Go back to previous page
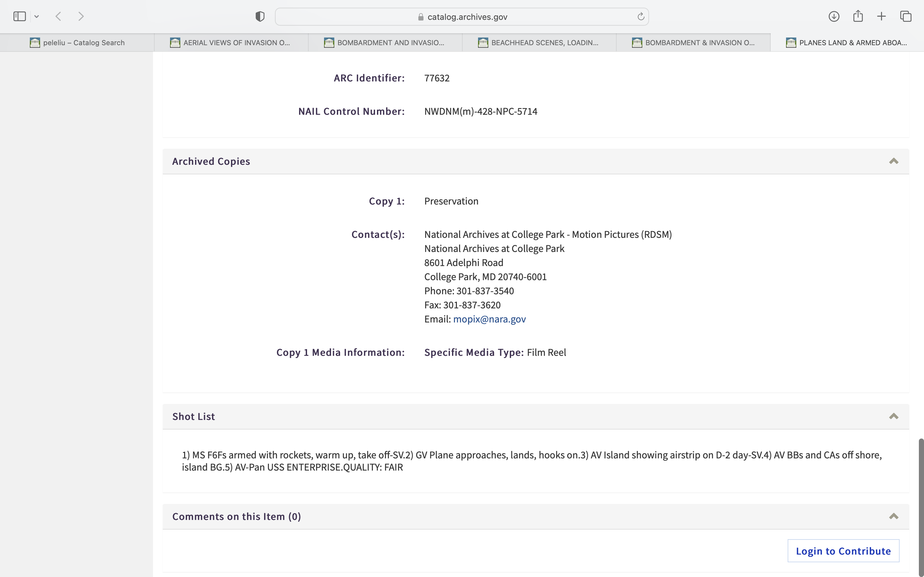Screen dimensions: 924x577 pos(58,16)
